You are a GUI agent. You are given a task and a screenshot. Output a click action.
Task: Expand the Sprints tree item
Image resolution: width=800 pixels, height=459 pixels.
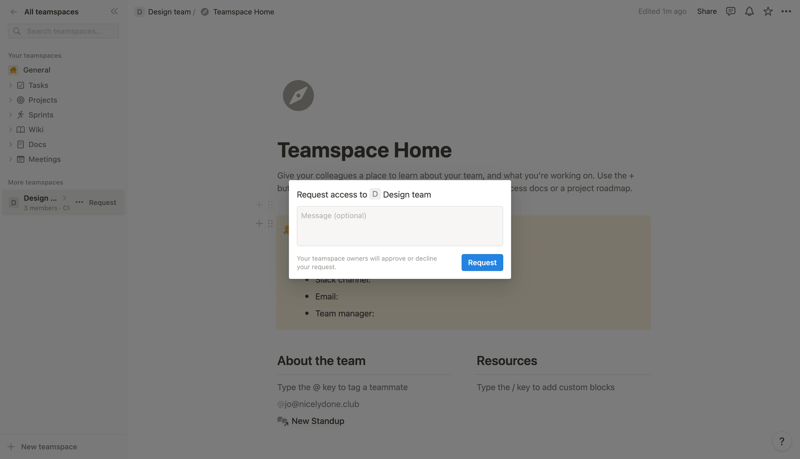coord(10,115)
